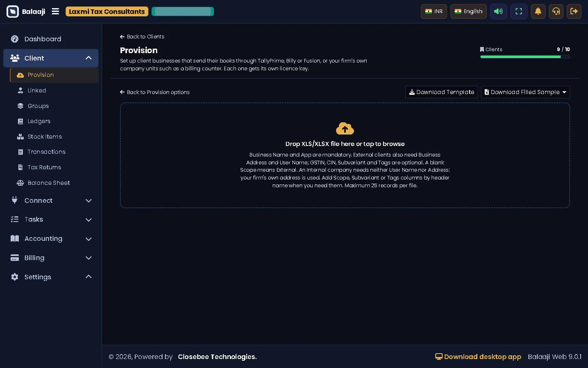Collapse the Client menu section
Screen dimensions: 588x368
[51, 58]
